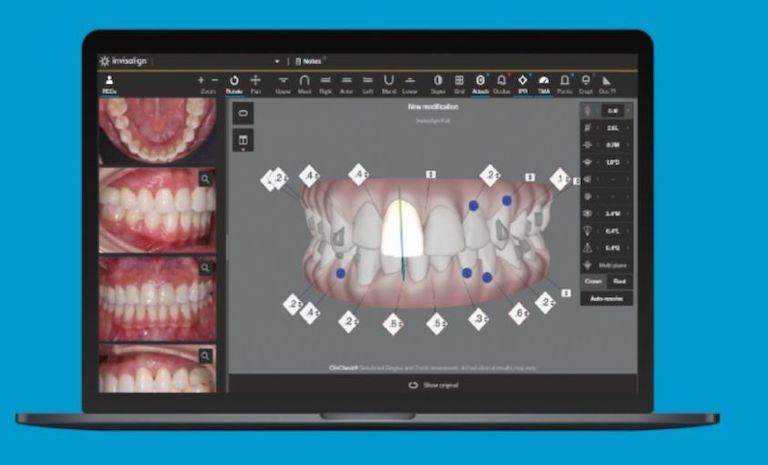Click the .1 IPR marker at the upper right

pyautogui.click(x=560, y=179)
